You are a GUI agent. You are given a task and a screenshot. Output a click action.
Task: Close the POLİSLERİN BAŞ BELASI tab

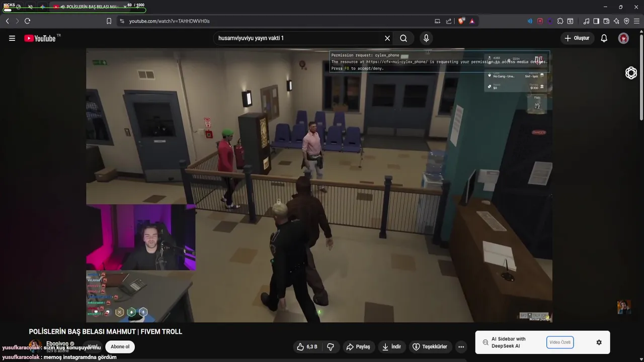125,7
